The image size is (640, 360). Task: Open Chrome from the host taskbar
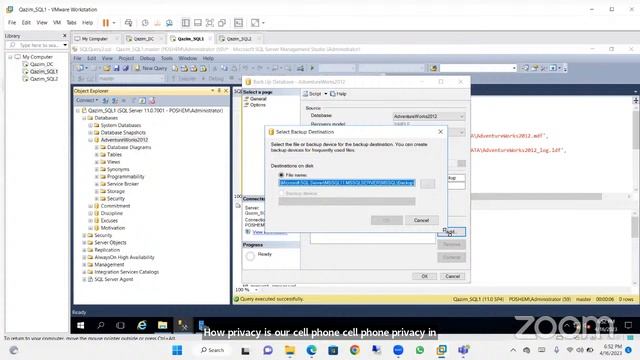pyautogui.click(x=355, y=350)
